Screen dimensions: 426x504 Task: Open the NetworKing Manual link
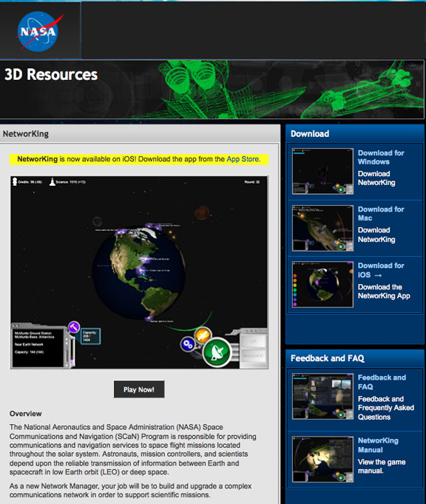click(378, 445)
